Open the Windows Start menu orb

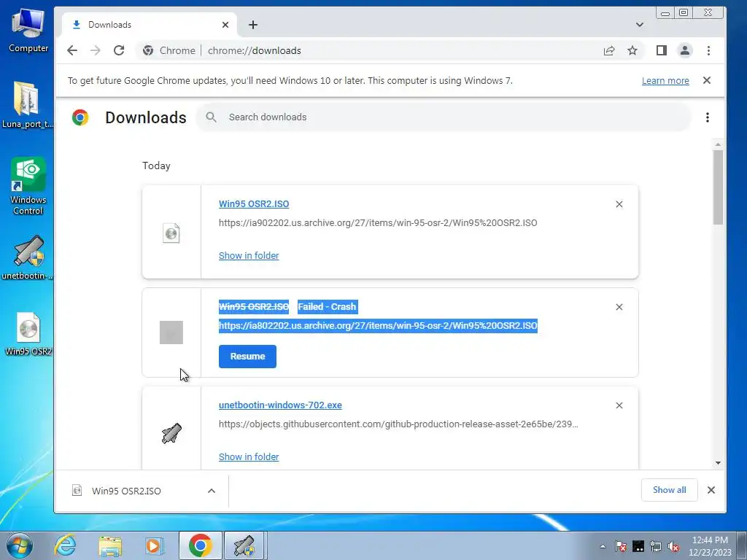click(x=20, y=545)
